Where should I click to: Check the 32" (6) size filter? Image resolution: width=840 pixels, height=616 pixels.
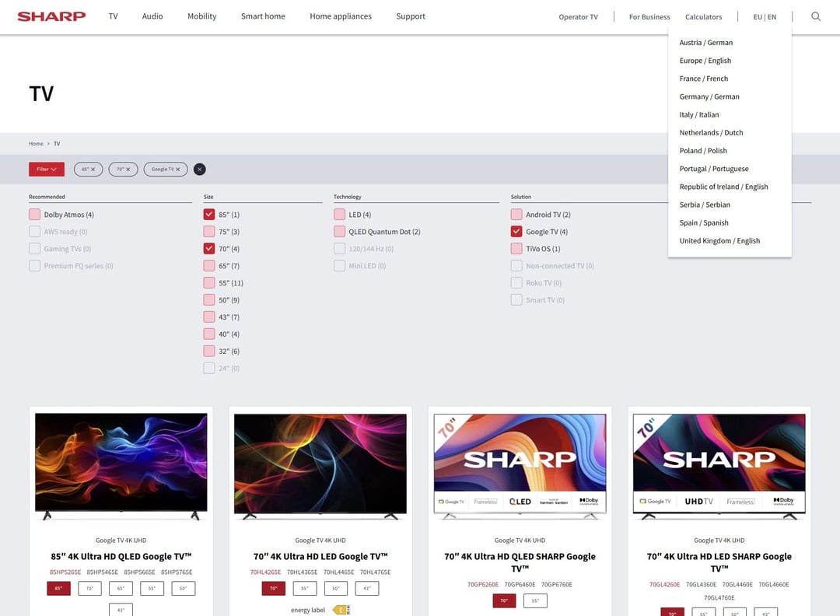pos(209,352)
